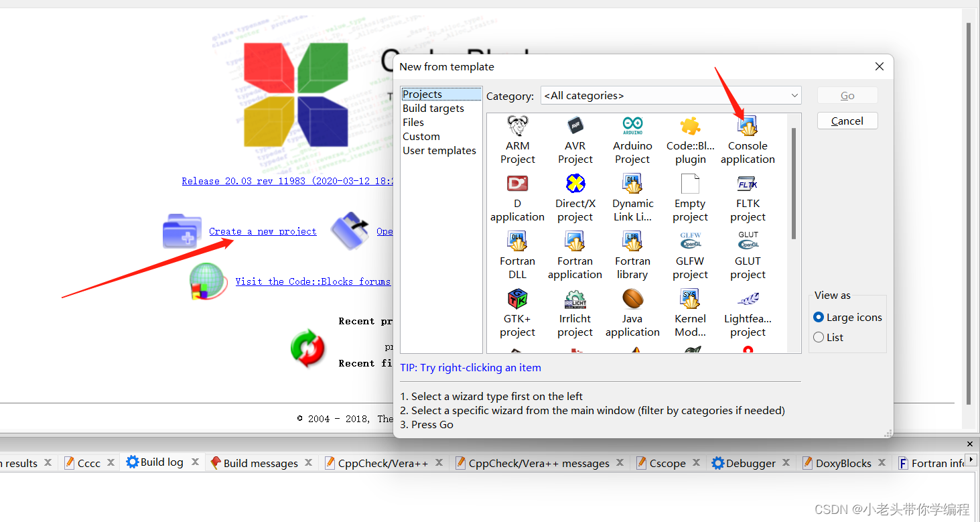The height and width of the screenshot is (522, 980).
Task: Click the Start page vertical scrollbar
Action: [969, 214]
